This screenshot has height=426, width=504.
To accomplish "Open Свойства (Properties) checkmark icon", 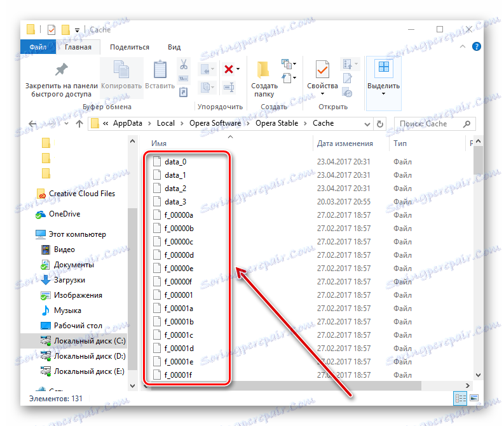I will pos(322,69).
